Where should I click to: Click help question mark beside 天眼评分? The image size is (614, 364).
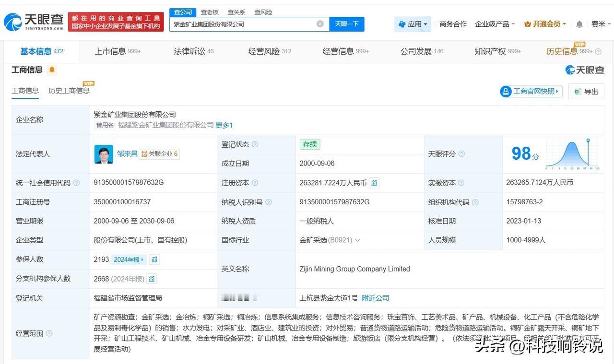coord(462,154)
